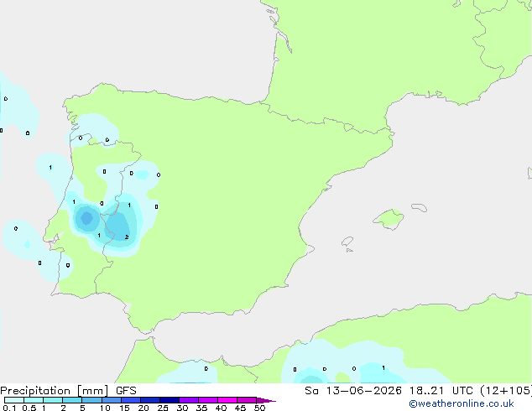Select the 40–45 mm legend color swatch
Viewport: 532px width, 411px height.
tap(227, 400)
